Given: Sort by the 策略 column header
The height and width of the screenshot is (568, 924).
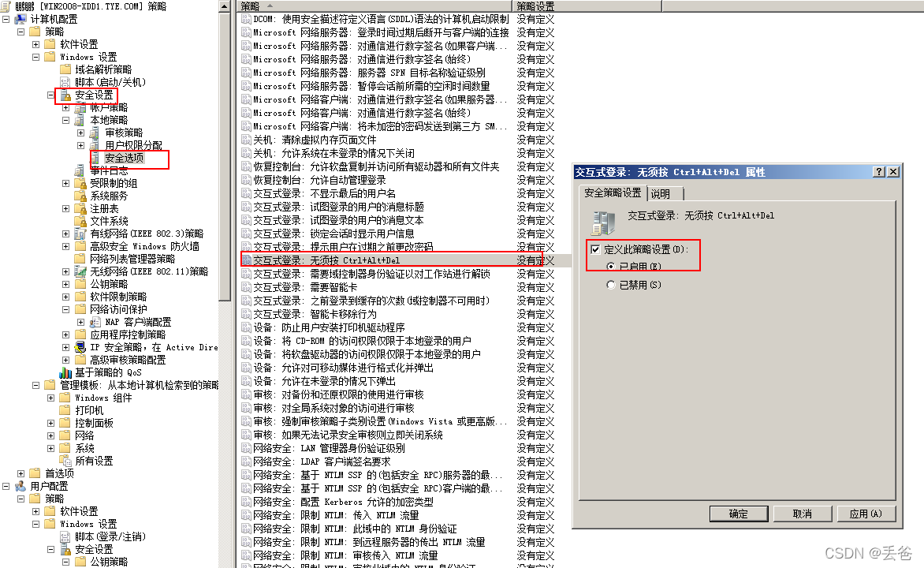Looking at the screenshot, I should click(x=374, y=6).
